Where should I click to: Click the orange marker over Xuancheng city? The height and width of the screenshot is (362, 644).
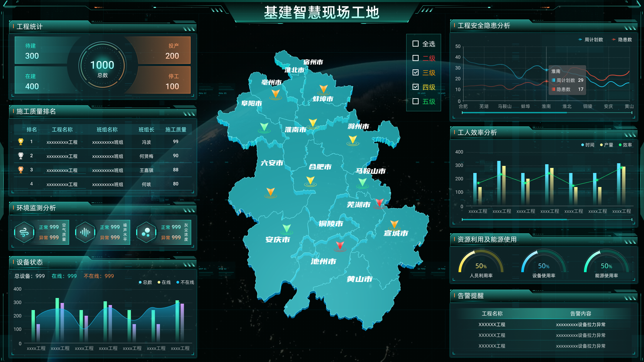click(x=394, y=224)
